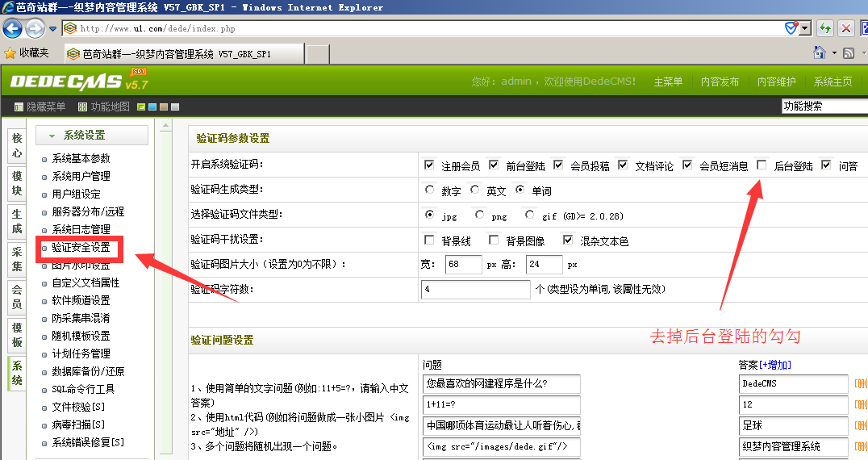Uncheck the 会员短消息 captcha checkbox
Viewport: 868px width, 460px height.
pyautogui.click(x=687, y=165)
